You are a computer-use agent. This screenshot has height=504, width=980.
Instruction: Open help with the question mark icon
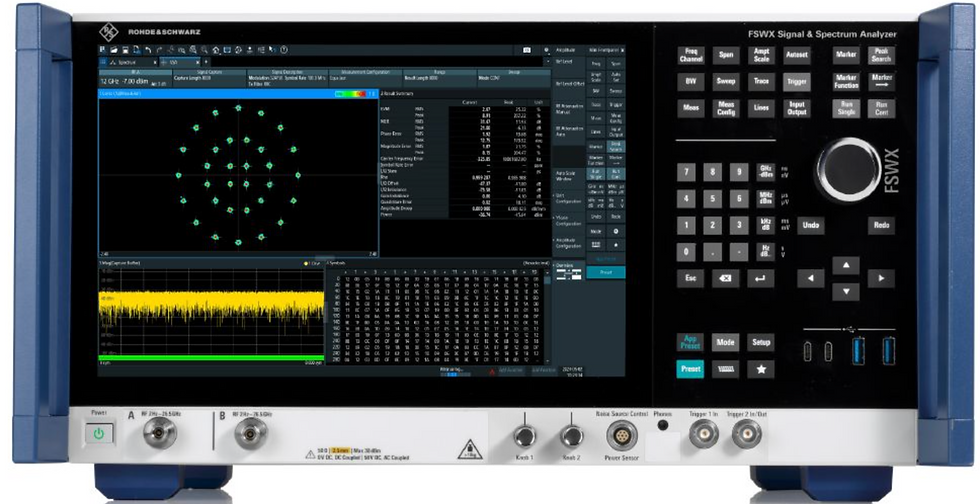(284, 50)
